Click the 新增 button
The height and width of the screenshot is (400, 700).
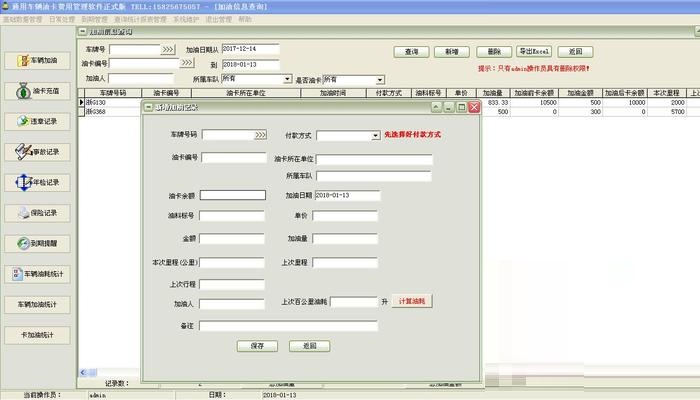[452, 52]
